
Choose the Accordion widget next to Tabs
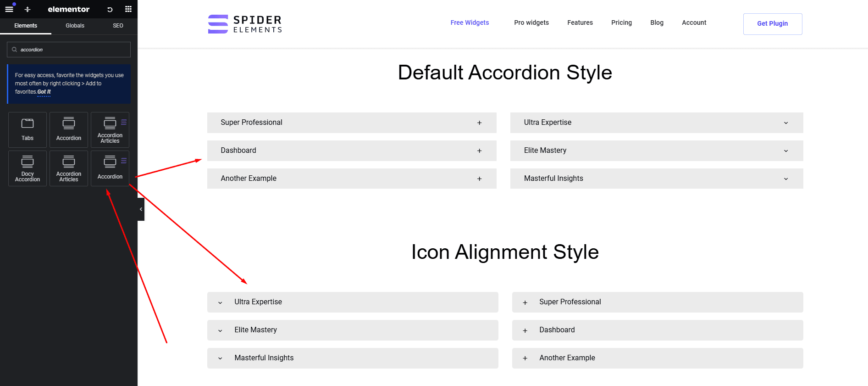pos(69,129)
